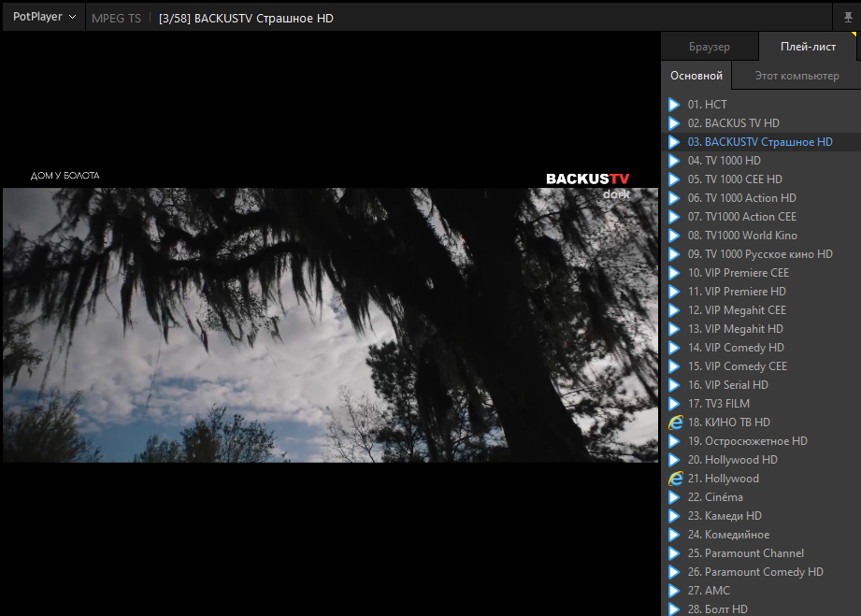
Task: Click the play icon beside VIP Premiere HD
Action: (x=674, y=291)
